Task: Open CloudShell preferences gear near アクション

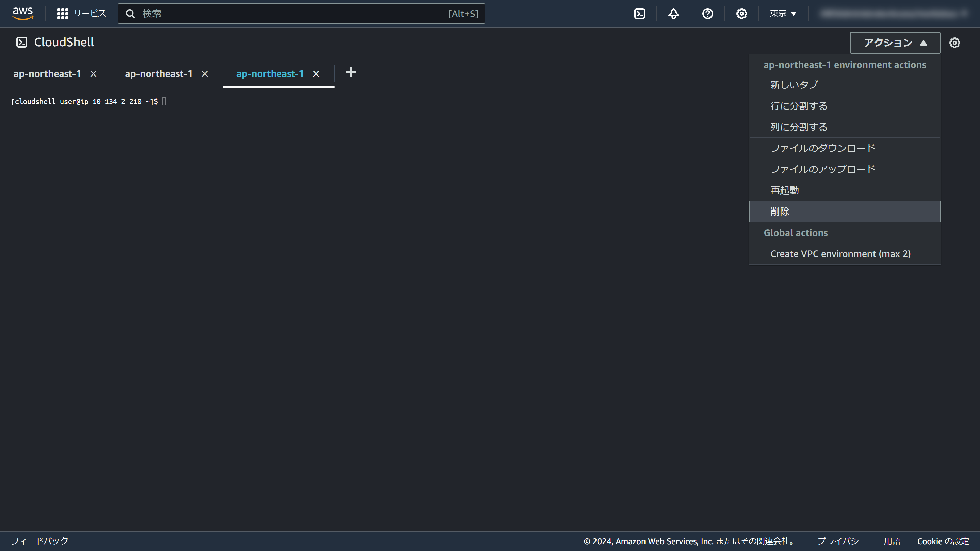Action: click(x=954, y=43)
